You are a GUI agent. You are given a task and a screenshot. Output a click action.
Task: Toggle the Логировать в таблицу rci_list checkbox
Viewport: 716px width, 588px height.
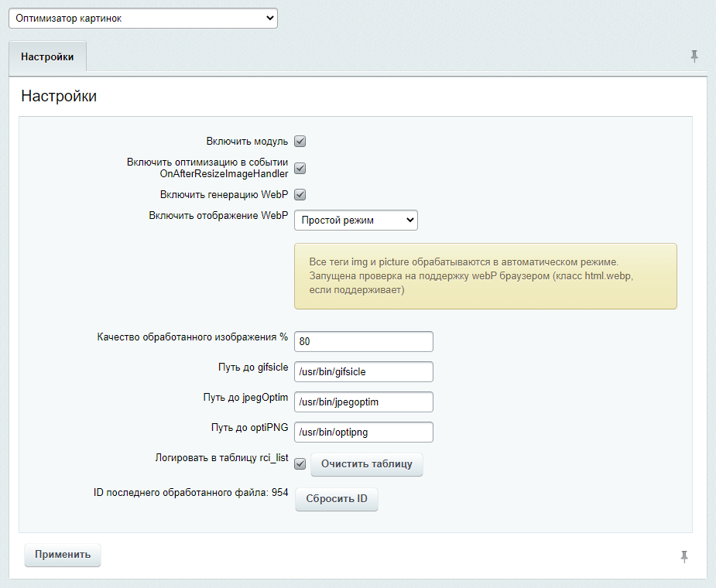[x=300, y=464]
